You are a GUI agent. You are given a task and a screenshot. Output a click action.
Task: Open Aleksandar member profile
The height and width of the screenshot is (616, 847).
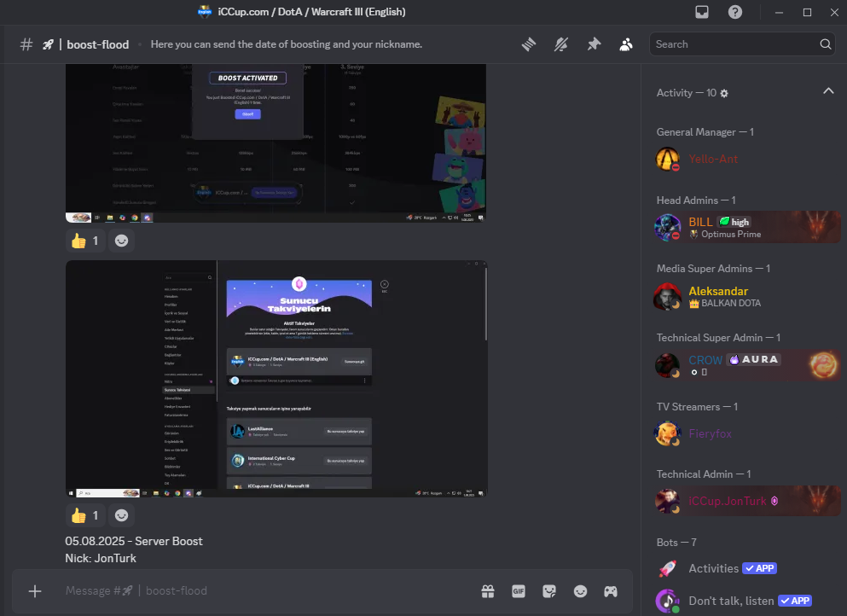pyautogui.click(x=747, y=296)
